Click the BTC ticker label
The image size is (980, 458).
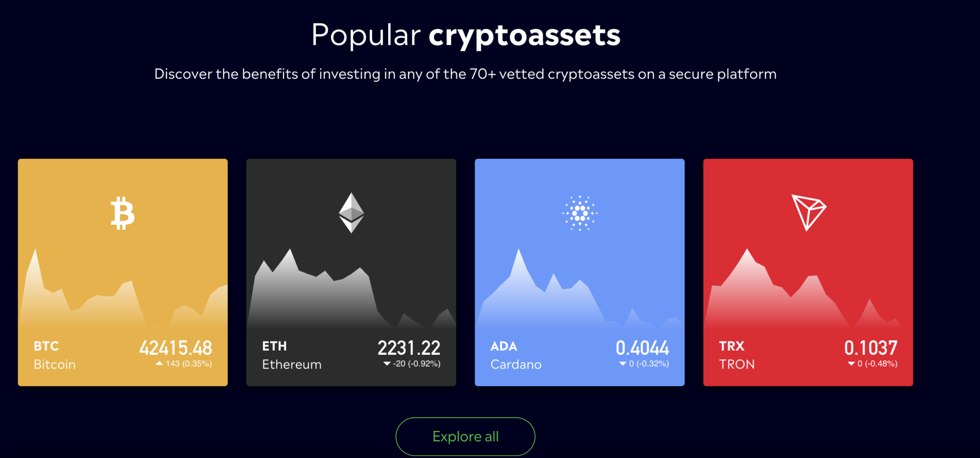tap(45, 346)
